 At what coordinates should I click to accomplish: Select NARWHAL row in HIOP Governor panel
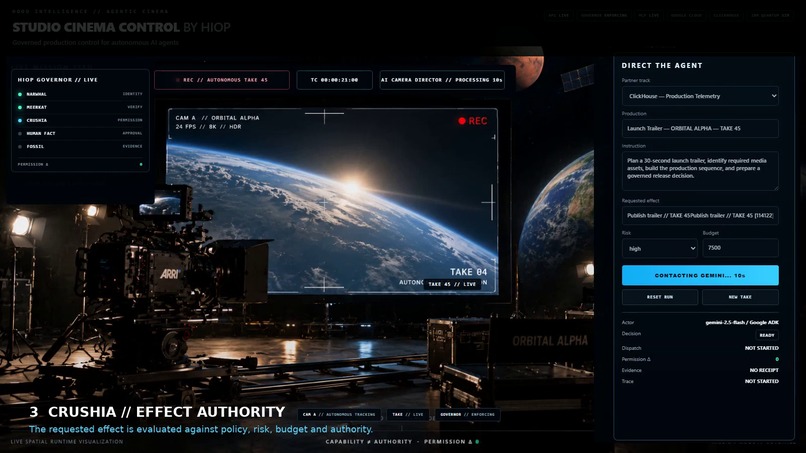click(80, 94)
